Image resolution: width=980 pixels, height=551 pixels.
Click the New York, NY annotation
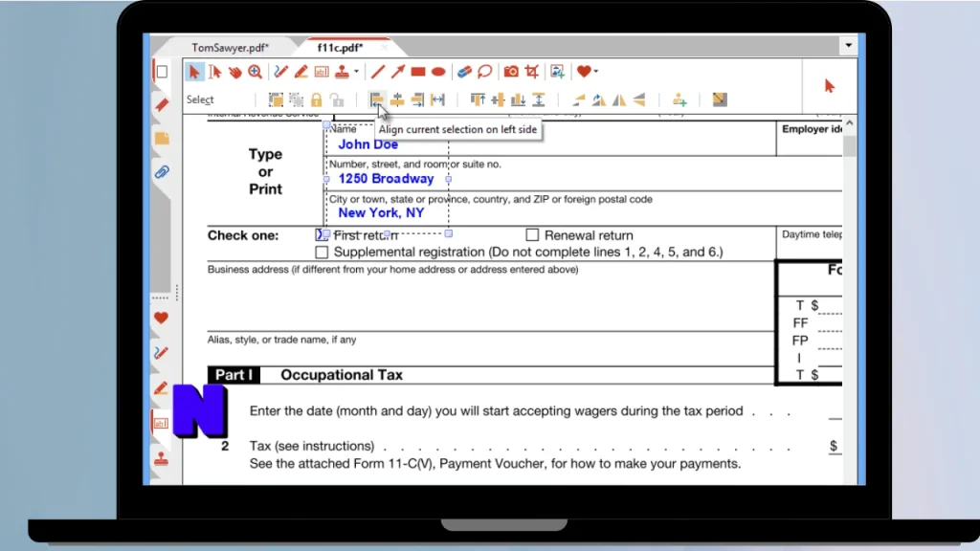(381, 213)
